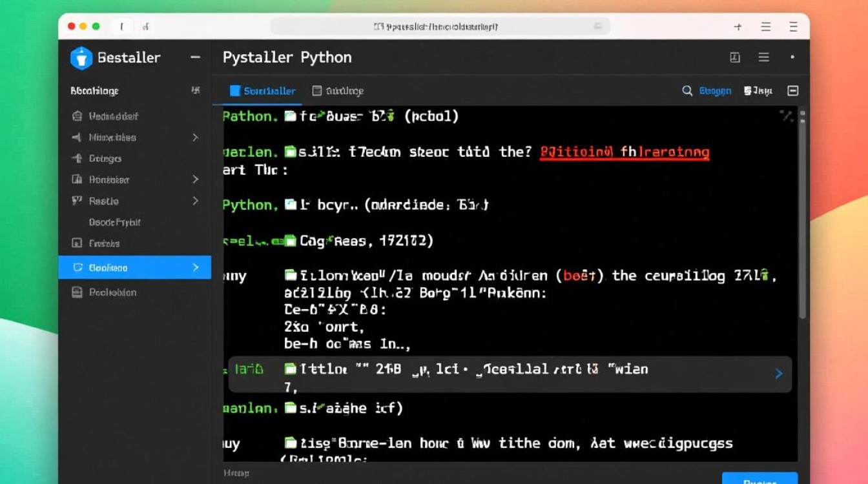Click the megaphone icon in the sidebar
Viewport: 868px width, 484px height.
77,137
